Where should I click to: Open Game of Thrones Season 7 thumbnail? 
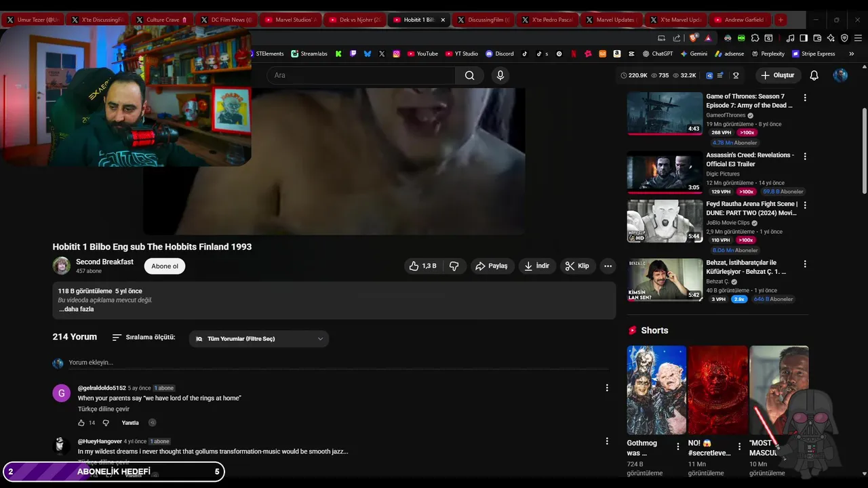click(x=665, y=114)
